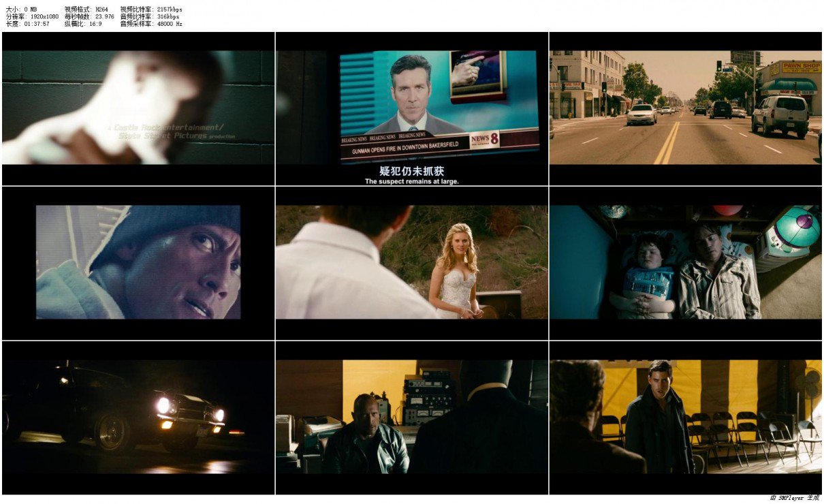Click the file size text '大小: 0 MB'
This screenshot has width=824, height=504.
(x=21, y=9)
